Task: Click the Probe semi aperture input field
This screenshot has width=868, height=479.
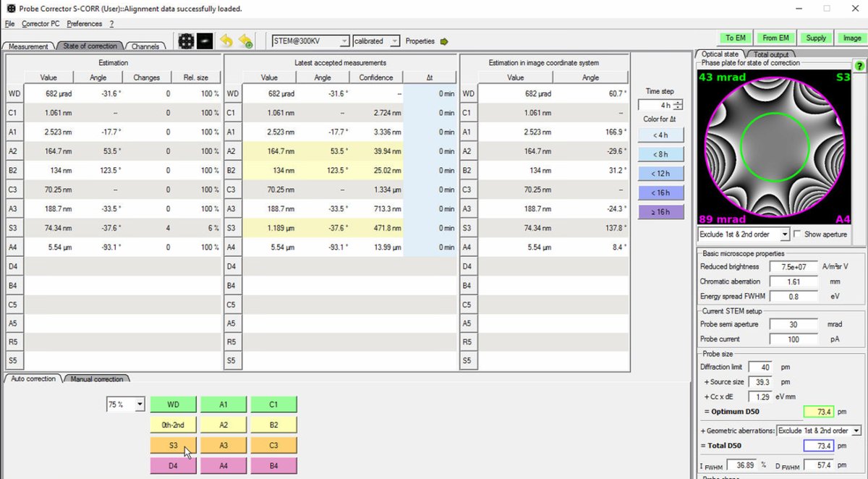Action: pos(793,324)
